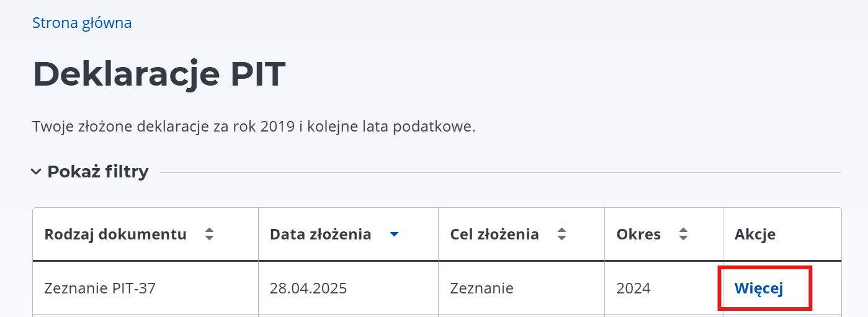Screen dimensions: 868x317
Task: Click the Data złożenia blue sort arrow
Action: click(x=394, y=234)
